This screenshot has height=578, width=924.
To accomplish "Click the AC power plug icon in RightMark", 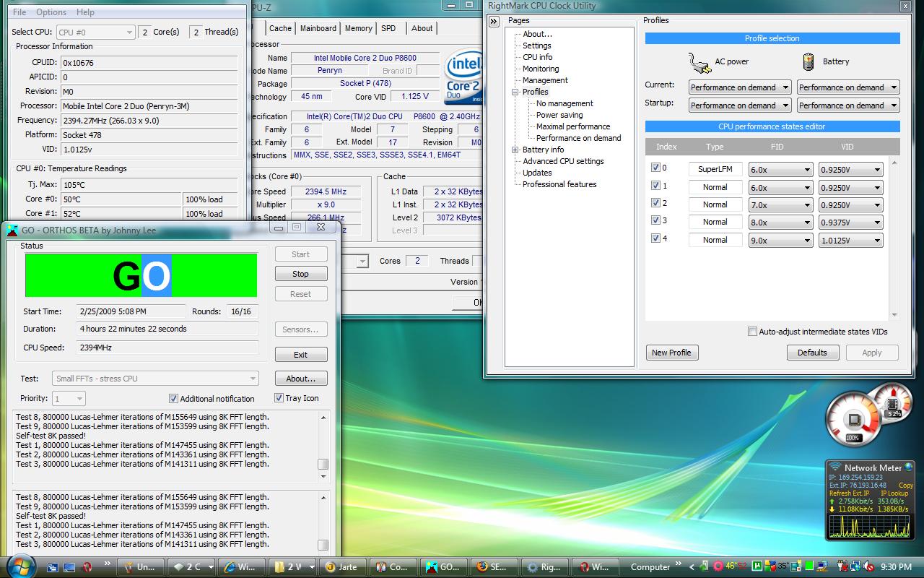I will 699,62.
